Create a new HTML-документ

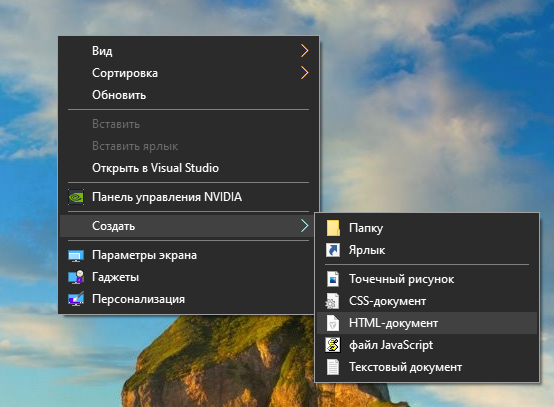[427, 323]
